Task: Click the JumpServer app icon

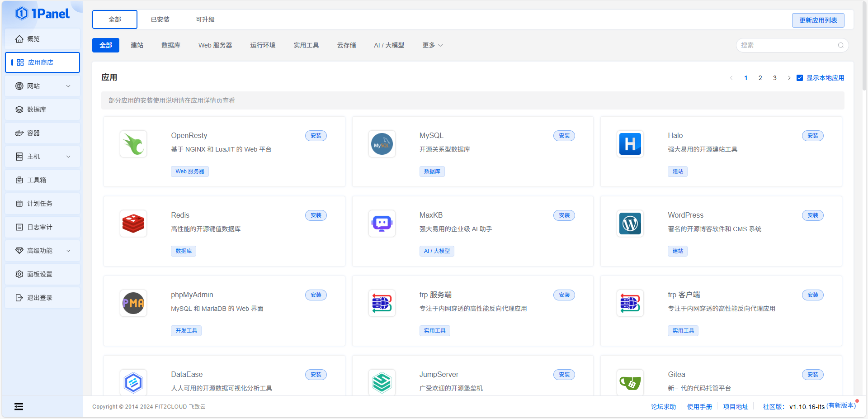Action: pyautogui.click(x=382, y=383)
